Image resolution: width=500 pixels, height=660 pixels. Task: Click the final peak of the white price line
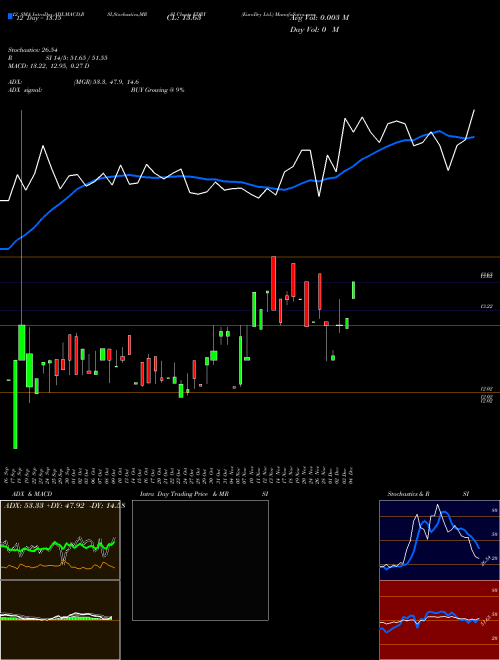(474, 110)
